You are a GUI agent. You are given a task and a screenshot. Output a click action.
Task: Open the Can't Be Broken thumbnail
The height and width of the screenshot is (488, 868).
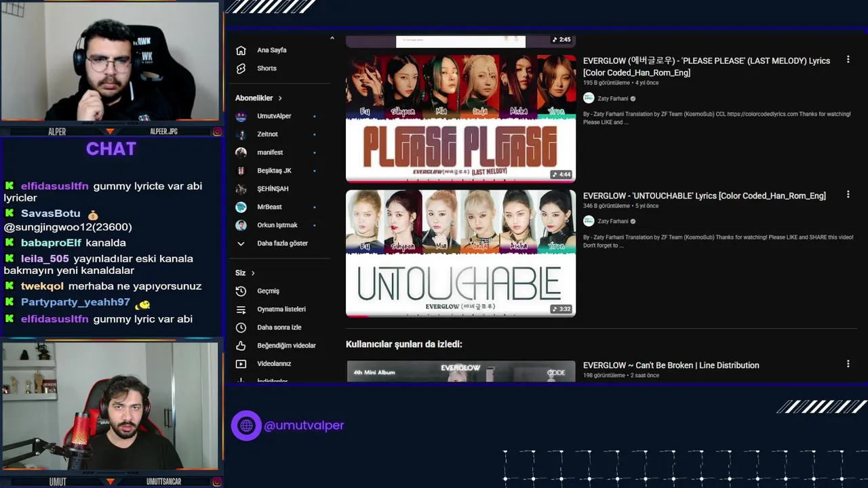[460, 371]
